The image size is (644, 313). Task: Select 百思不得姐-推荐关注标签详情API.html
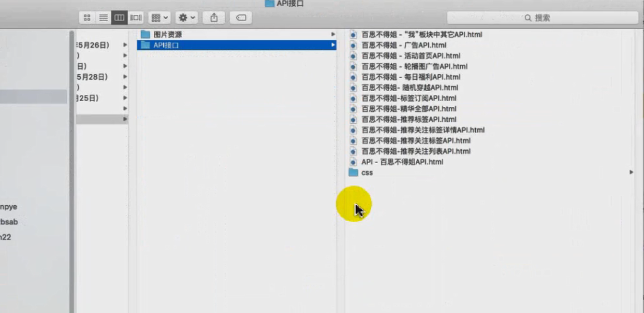tap(423, 130)
